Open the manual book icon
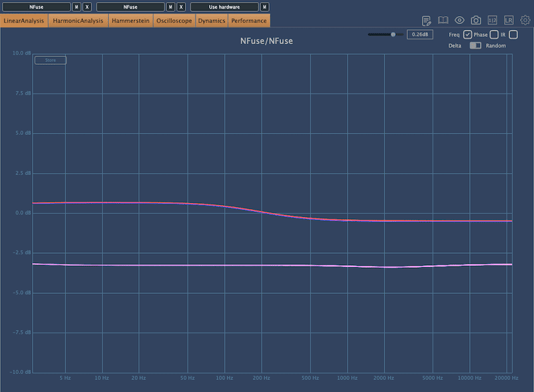The height and width of the screenshot is (392, 534). (x=443, y=21)
